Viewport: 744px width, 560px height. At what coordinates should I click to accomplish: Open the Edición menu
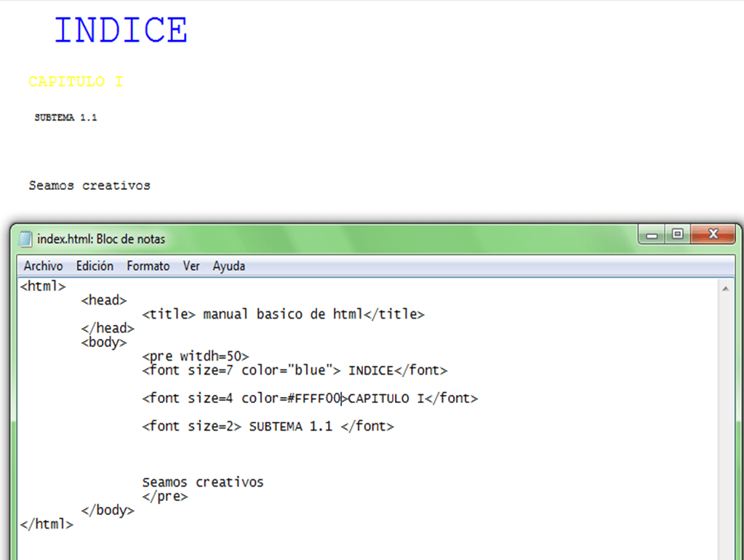tap(95, 266)
